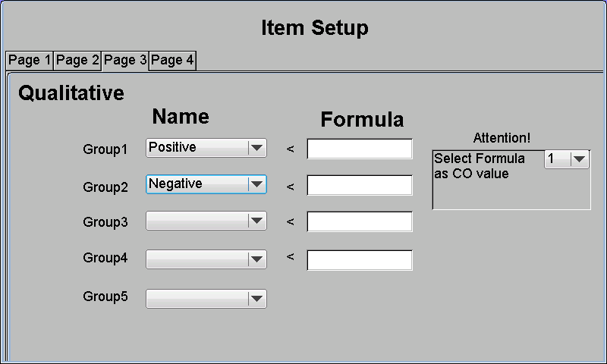Click the Item Setup title

(315, 28)
